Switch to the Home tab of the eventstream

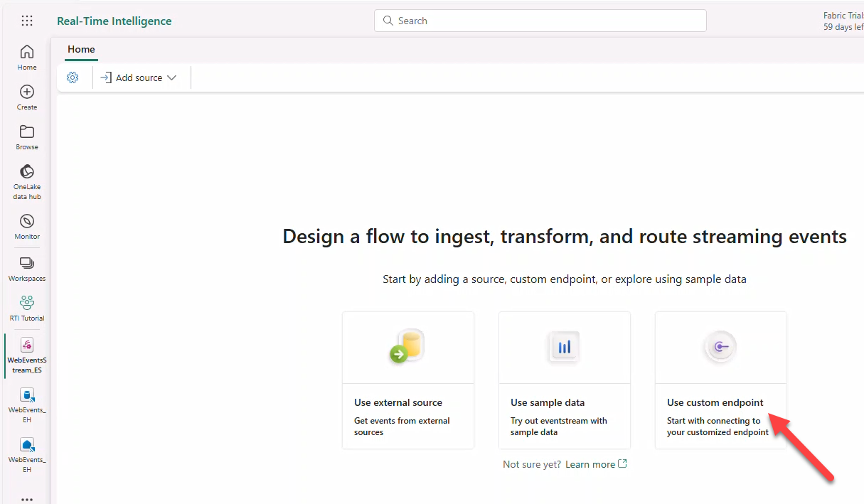(80, 49)
